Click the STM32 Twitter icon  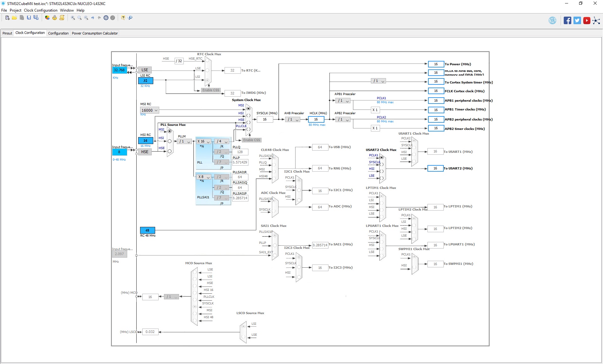click(x=577, y=20)
